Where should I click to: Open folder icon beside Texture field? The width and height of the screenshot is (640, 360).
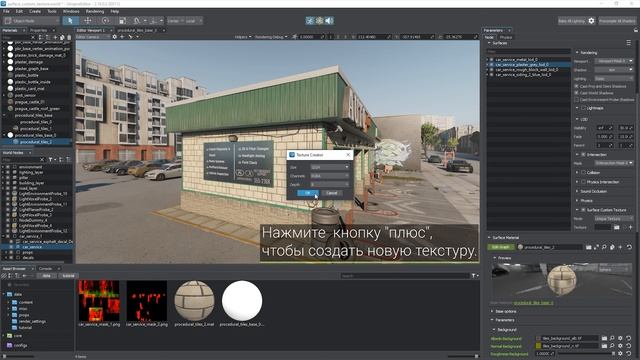click(x=617, y=227)
